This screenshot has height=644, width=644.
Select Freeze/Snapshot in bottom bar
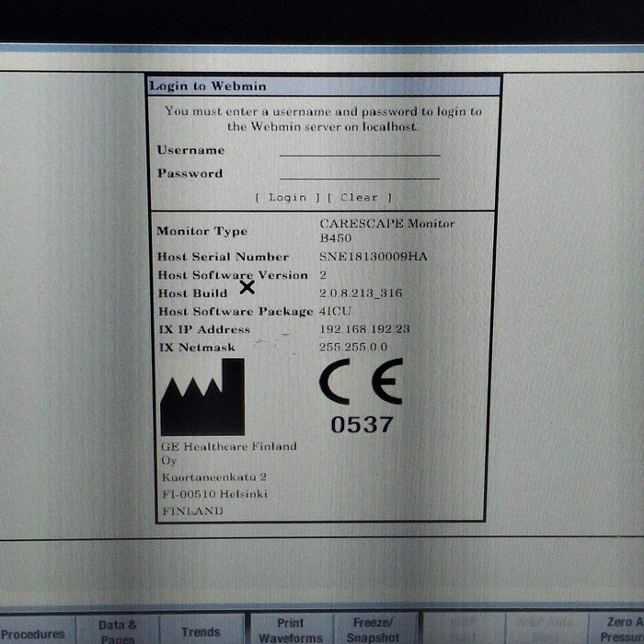coord(374,630)
